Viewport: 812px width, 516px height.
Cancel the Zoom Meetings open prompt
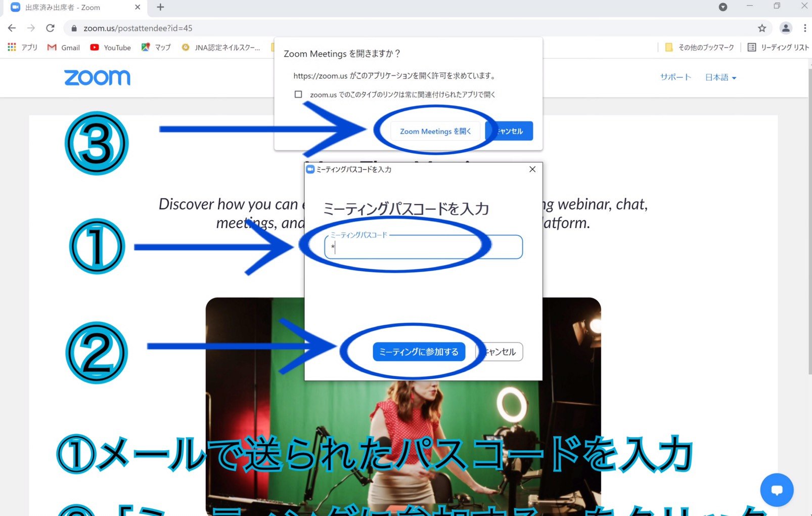509,131
